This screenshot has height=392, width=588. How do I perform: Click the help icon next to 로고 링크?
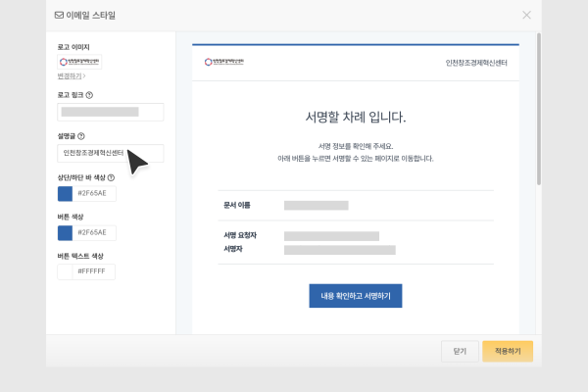(x=90, y=95)
